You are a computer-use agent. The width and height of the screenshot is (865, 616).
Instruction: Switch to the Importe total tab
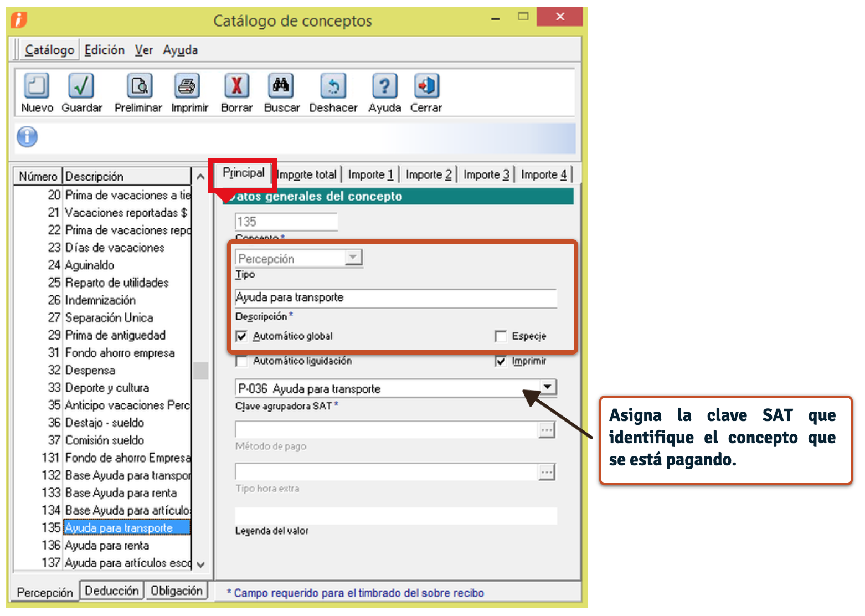[307, 174]
